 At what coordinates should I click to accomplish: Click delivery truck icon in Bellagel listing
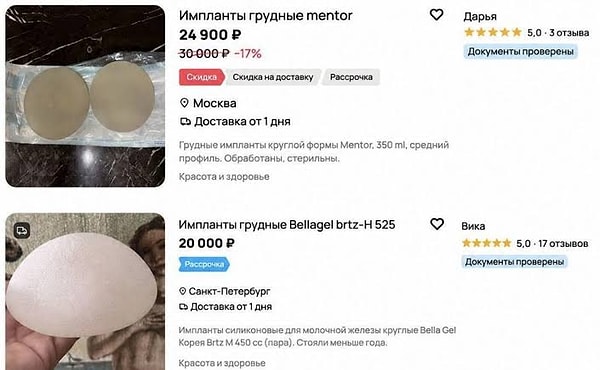click(x=184, y=307)
